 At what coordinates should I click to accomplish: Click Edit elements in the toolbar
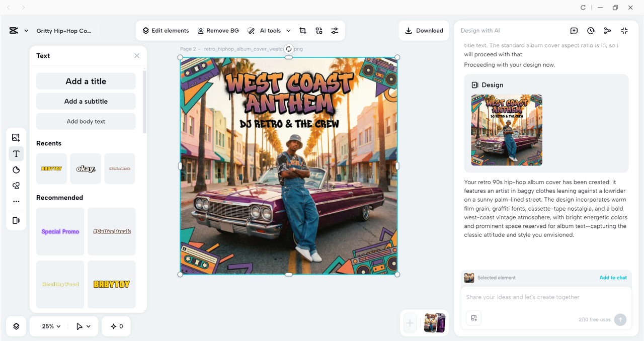[x=166, y=30]
